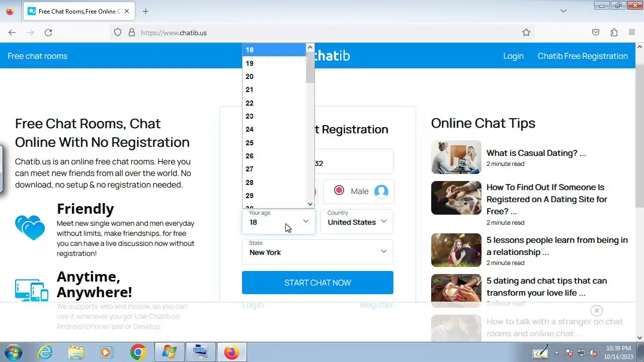Click the male avatar icon
644x362 pixels.
381,191
